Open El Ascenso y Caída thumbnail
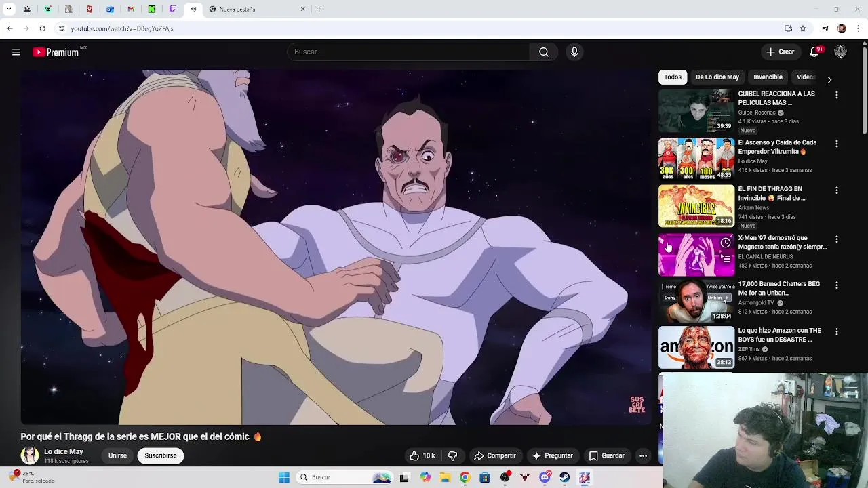Screen dimensions: 868x488 pyautogui.click(x=696, y=159)
